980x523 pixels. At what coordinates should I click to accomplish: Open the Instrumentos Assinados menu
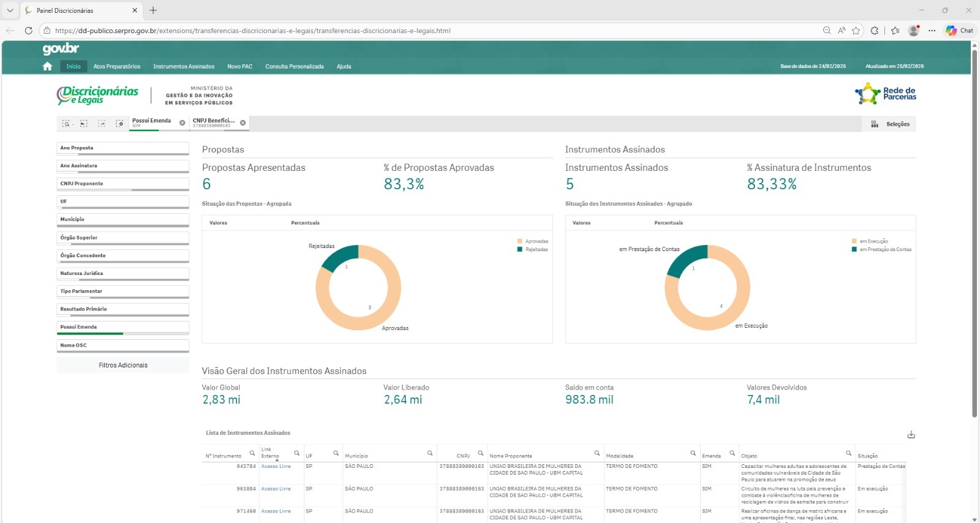pyautogui.click(x=183, y=67)
